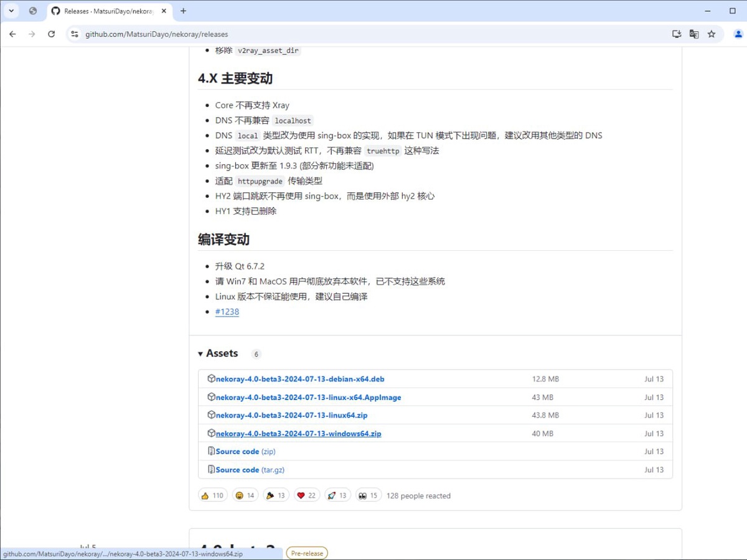Click the browser back arrow

pyautogui.click(x=12, y=34)
